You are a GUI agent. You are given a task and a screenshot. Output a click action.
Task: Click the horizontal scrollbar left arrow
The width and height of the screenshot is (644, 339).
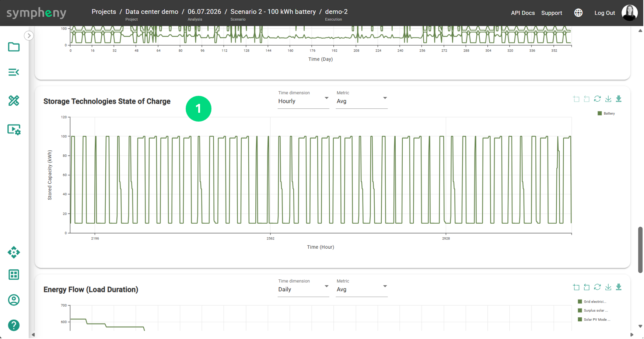[34, 335]
